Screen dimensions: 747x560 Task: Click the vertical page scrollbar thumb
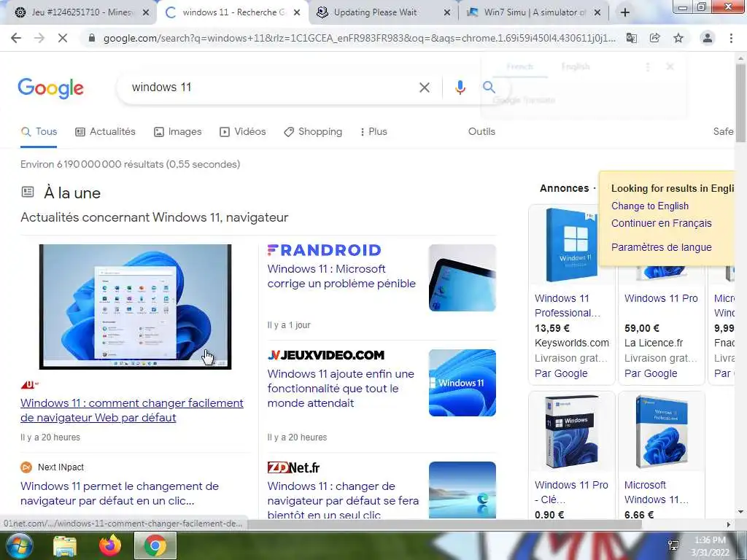pyautogui.click(x=740, y=104)
